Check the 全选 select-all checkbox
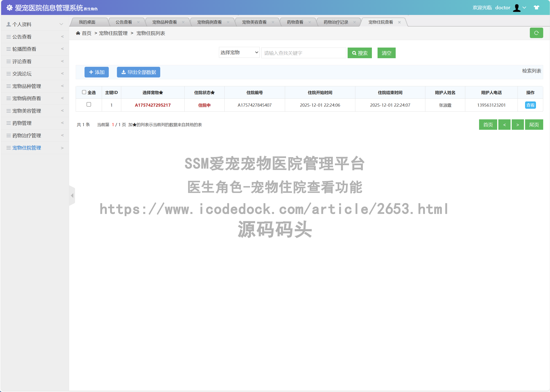Screen dimensions: 550x392 pos(84,92)
